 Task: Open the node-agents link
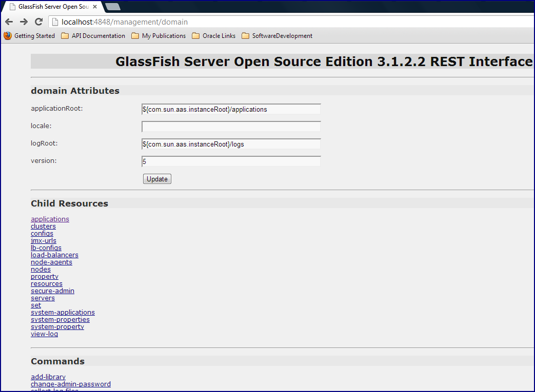(51, 262)
